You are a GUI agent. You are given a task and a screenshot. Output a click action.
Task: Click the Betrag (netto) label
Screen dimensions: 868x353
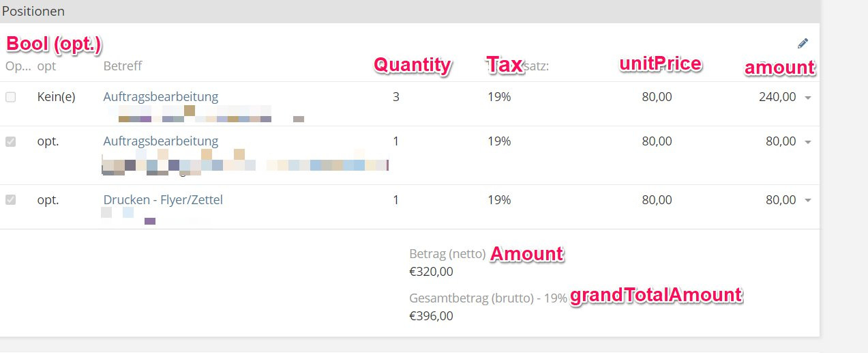tap(447, 254)
